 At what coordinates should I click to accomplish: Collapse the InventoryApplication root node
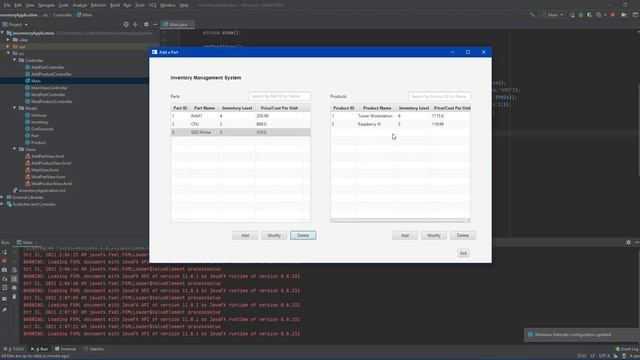(x=2, y=33)
